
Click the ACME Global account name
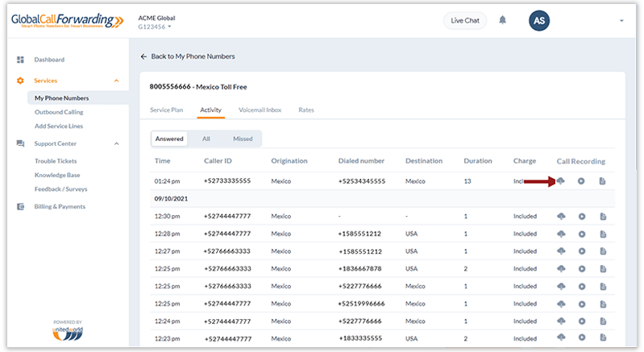click(156, 18)
